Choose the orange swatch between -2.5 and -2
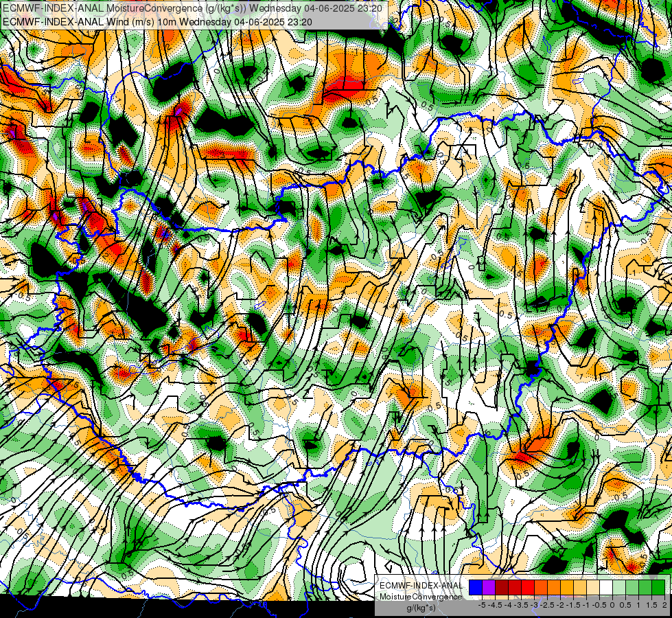The width and height of the screenshot is (672, 618). click(x=554, y=587)
